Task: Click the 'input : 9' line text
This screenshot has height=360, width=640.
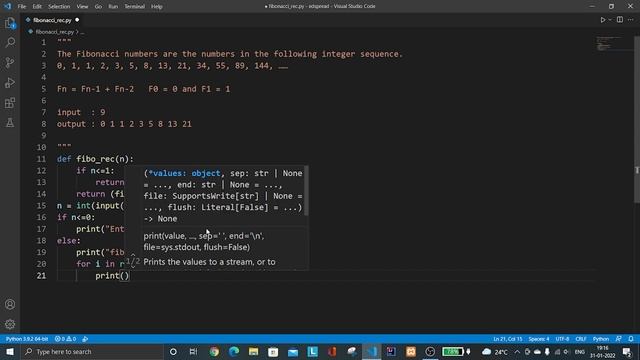Action: tap(81, 112)
